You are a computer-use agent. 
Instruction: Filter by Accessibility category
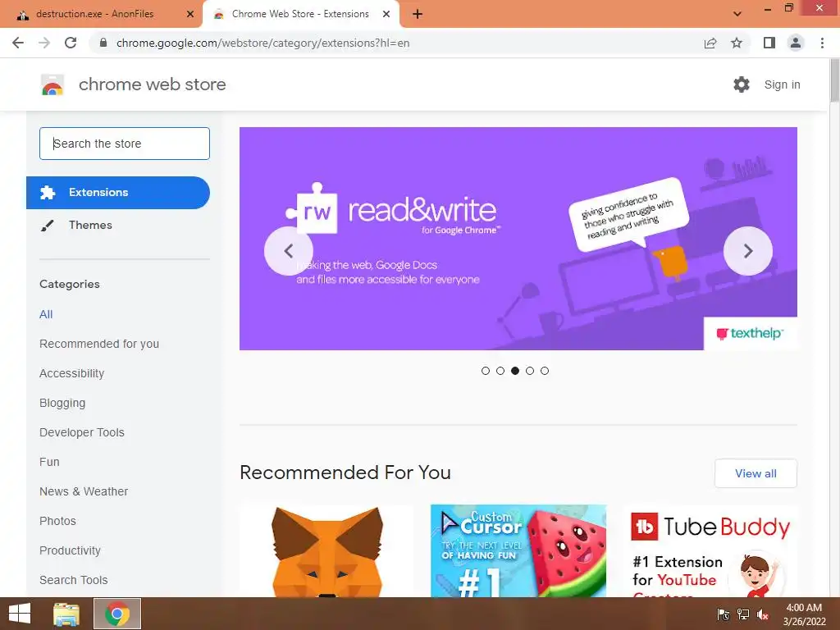coord(72,373)
